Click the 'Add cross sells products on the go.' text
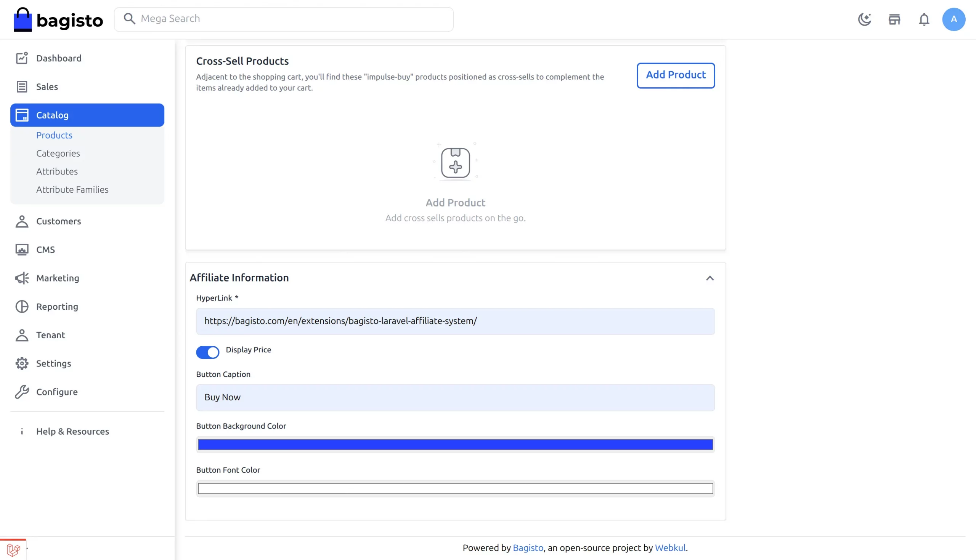 (x=455, y=218)
